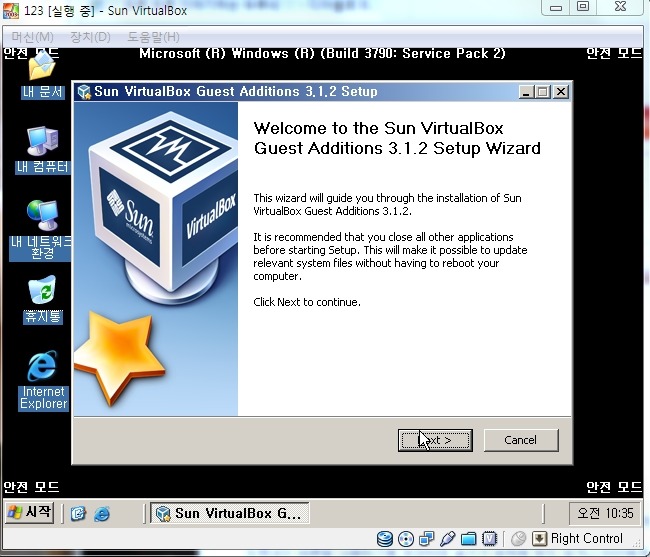Click the keyboard capture arrow icon

click(x=539, y=539)
